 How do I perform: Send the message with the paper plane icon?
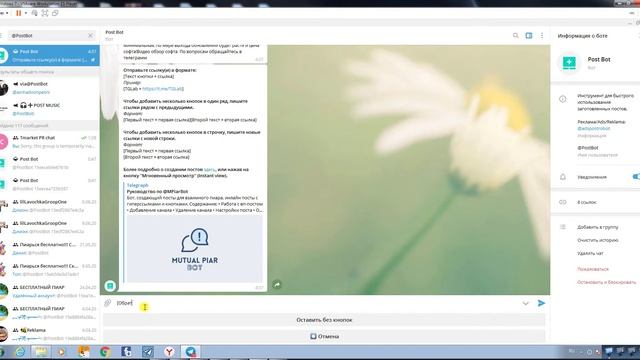coord(541,303)
